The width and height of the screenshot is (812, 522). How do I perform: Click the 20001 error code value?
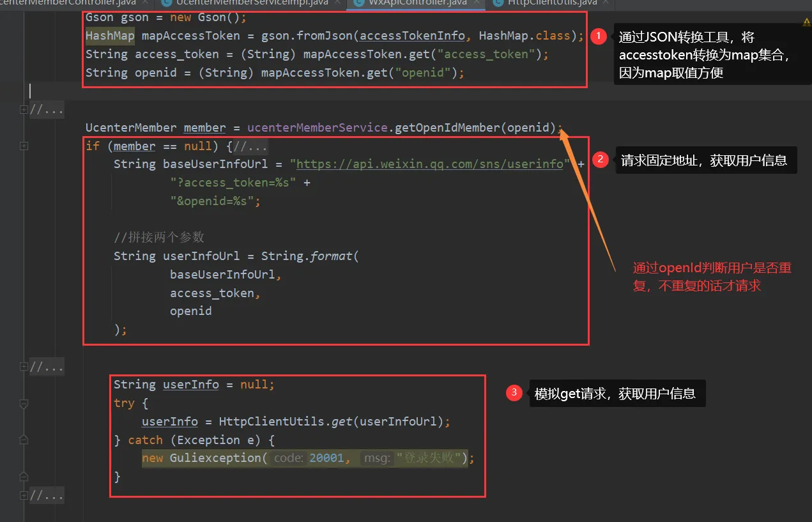(x=326, y=458)
